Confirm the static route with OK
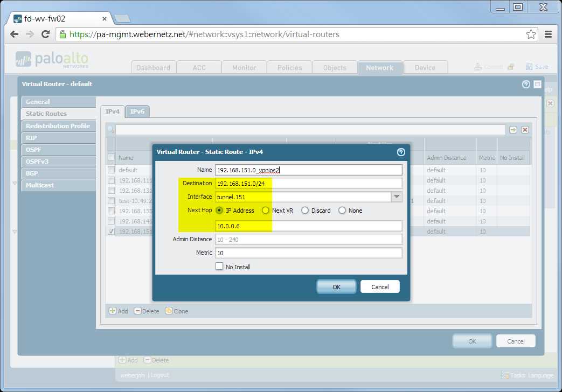This screenshot has width=562, height=392. 336,286
